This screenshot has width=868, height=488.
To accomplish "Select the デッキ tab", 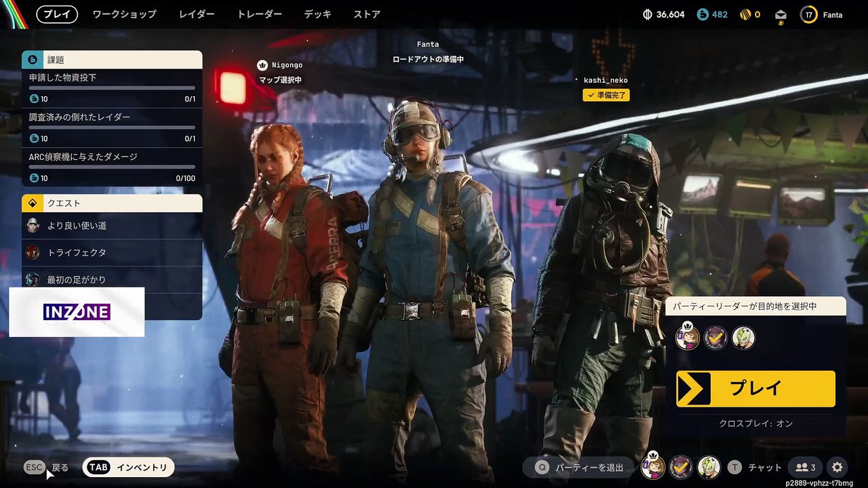I will [318, 14].
